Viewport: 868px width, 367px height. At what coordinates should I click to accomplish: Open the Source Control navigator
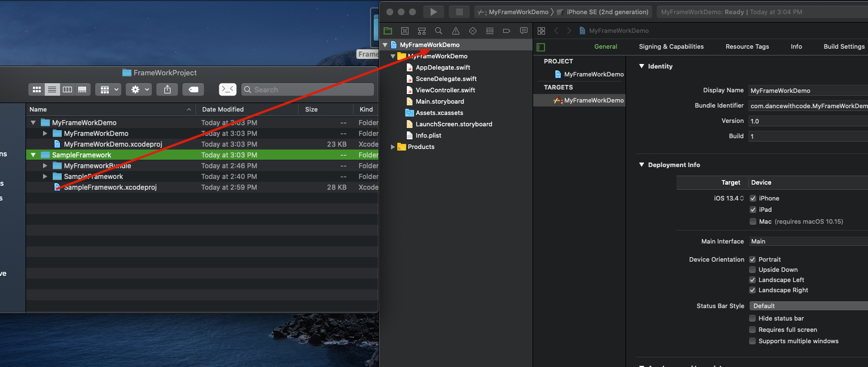(405, 31)
